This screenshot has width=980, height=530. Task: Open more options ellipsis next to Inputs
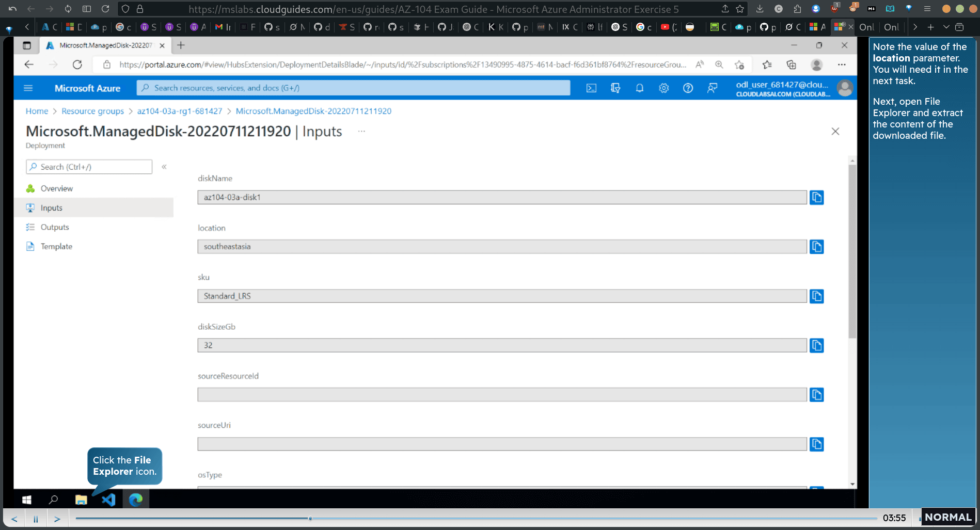361,132
